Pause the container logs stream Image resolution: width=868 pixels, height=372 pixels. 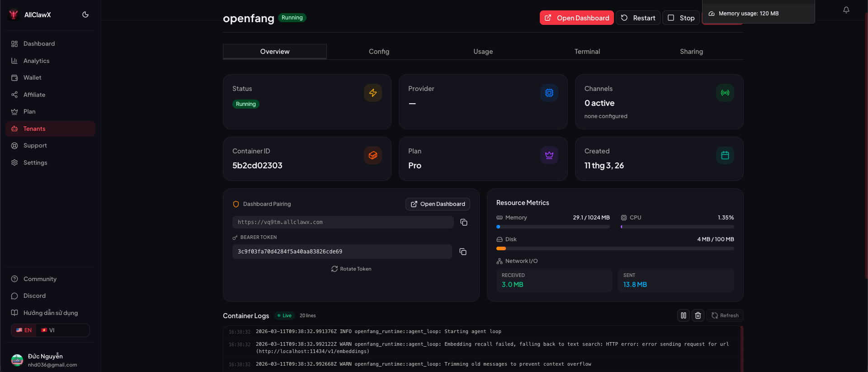point(684,315)
